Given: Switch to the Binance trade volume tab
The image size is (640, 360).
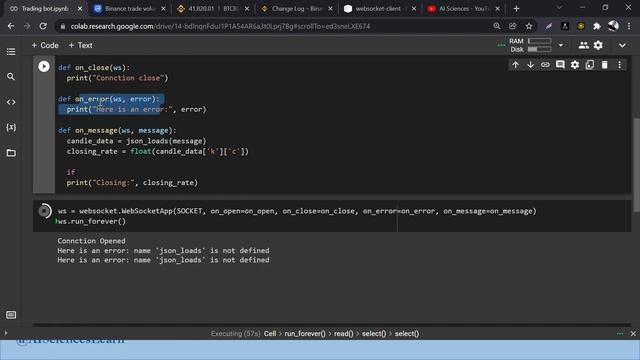Looking at the screenshot, I should (130, 9).
